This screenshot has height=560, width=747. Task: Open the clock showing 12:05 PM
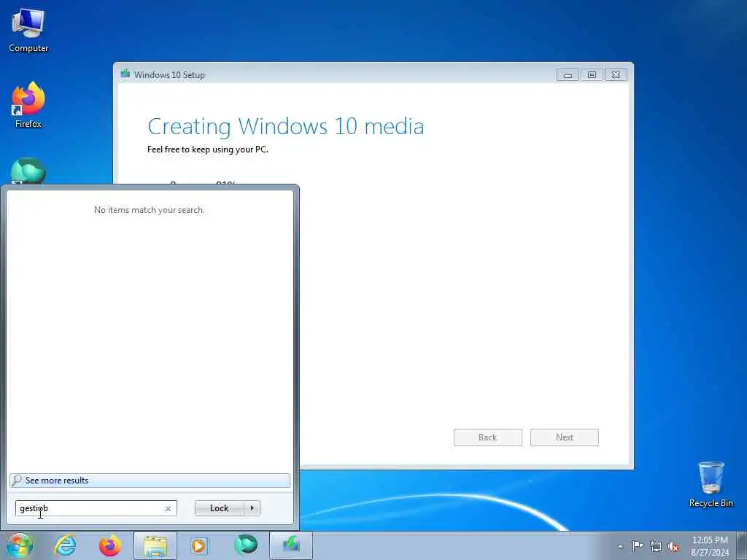(710, 545)
